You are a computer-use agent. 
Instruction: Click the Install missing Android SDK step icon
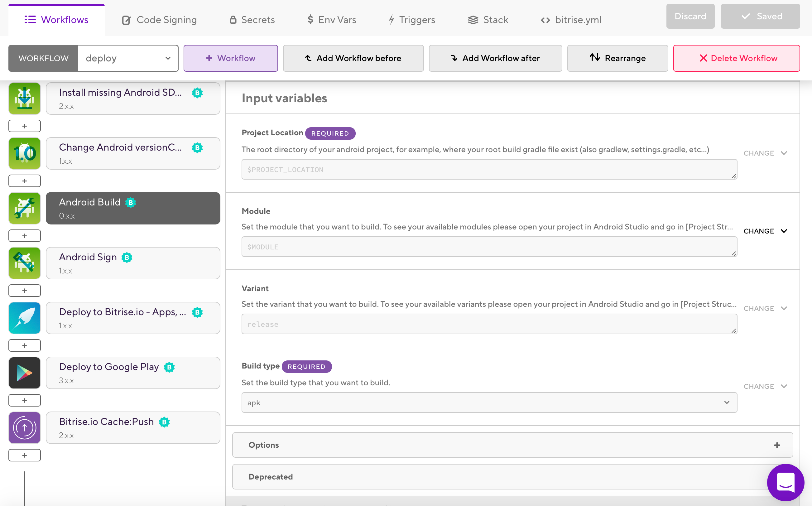(x=24, y=99)
